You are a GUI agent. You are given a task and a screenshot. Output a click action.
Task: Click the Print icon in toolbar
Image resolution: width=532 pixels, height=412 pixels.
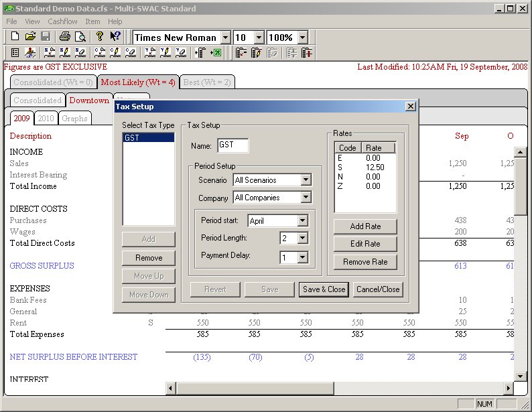click(x=64, y=37)
